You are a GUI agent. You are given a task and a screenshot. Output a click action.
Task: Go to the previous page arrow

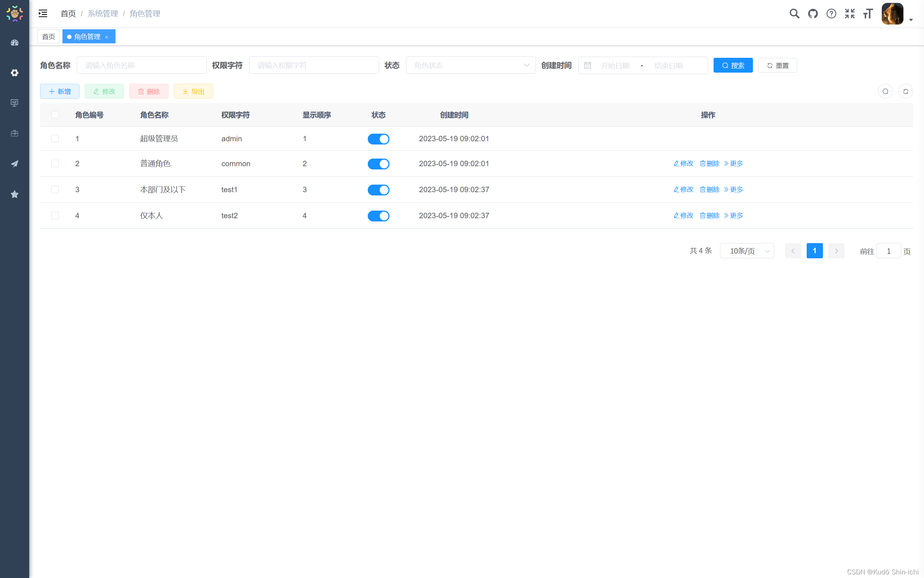click(x=793, y=251)
